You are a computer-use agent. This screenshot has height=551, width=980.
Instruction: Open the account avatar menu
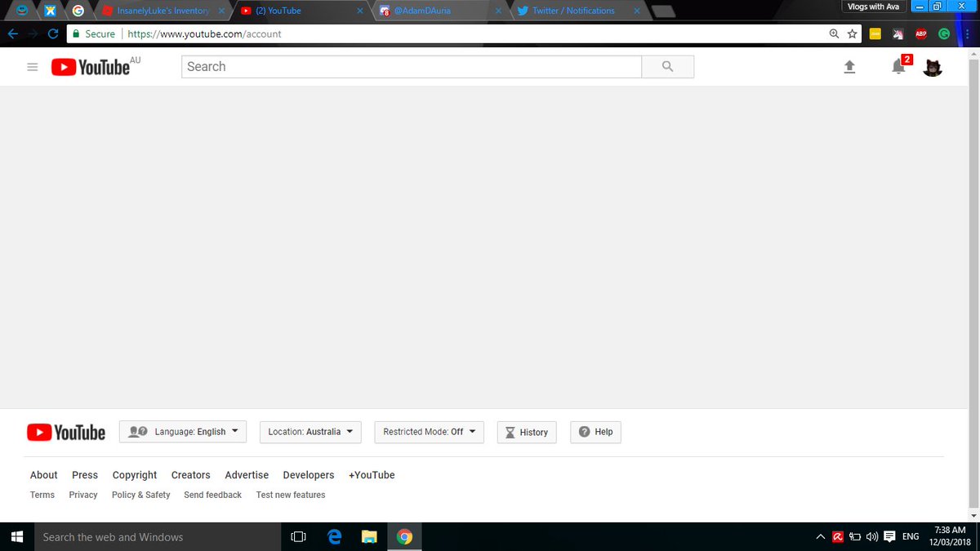(933, 67)
